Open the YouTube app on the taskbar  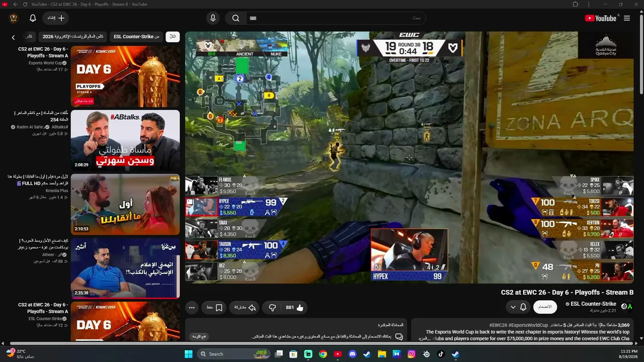pos(338,354)
